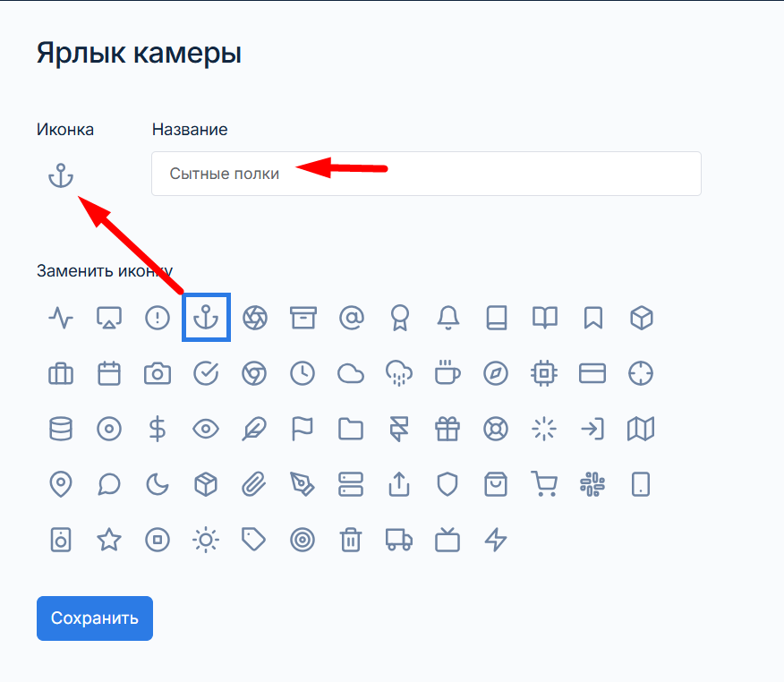The width and height of the screenshot is (784, 682).
Task: Choose the folder icon
Action: pyautogui.click(x=351, y=429)
